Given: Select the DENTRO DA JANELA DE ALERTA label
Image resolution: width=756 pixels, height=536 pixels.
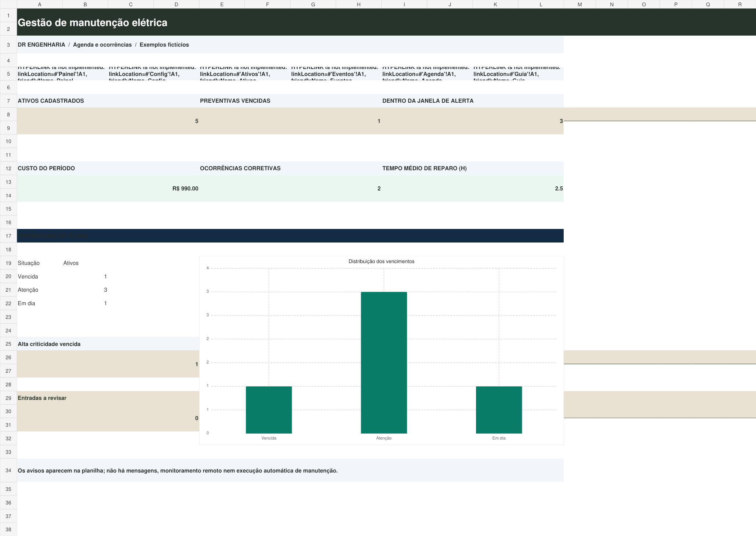Looking at the screenshot, I should (x=428, y=101).
